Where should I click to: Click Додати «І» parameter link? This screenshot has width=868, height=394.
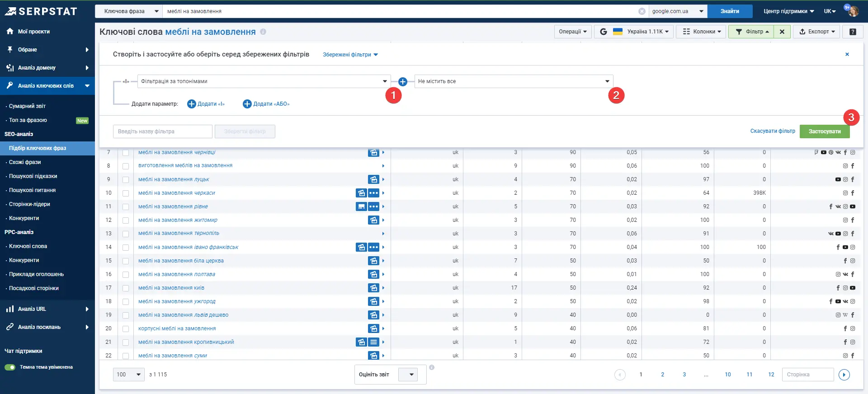pos(206,104)
